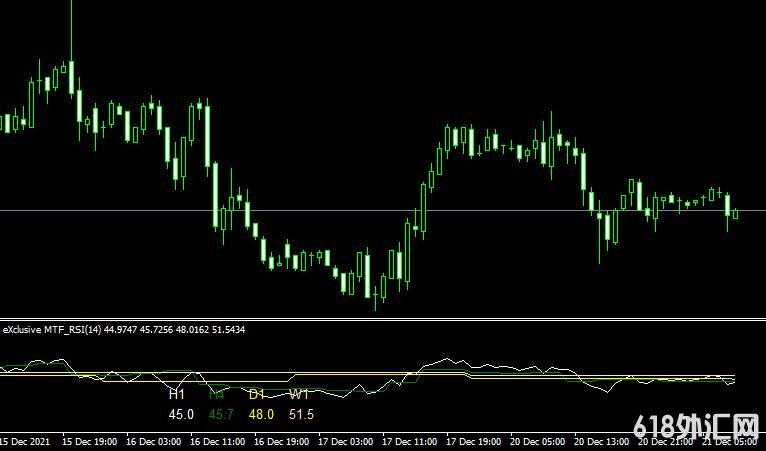Click the H1 RSI value 45.0
The height and width of the screenshot is (451, 766).
(181, 415)
